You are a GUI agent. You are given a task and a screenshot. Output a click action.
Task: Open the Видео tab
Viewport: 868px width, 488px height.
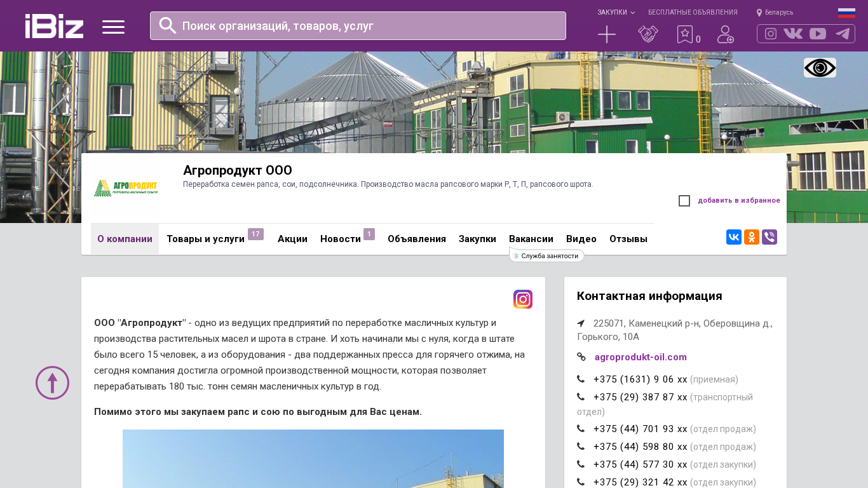pyautogui.click(x=581, y=239)
